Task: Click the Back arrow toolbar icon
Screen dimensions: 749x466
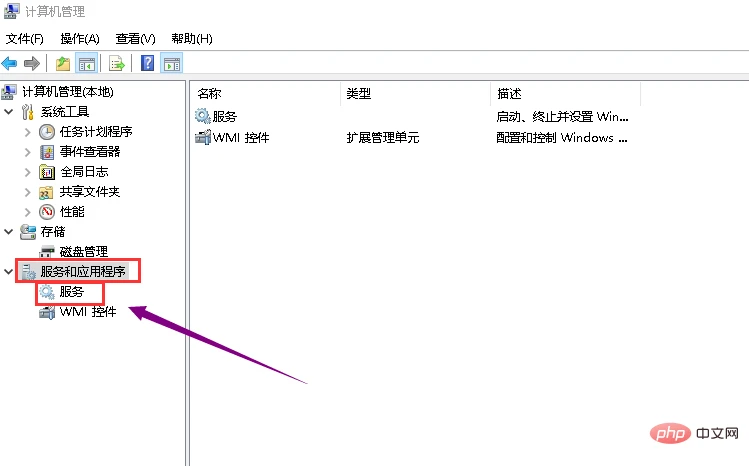Action: point(10,64)
